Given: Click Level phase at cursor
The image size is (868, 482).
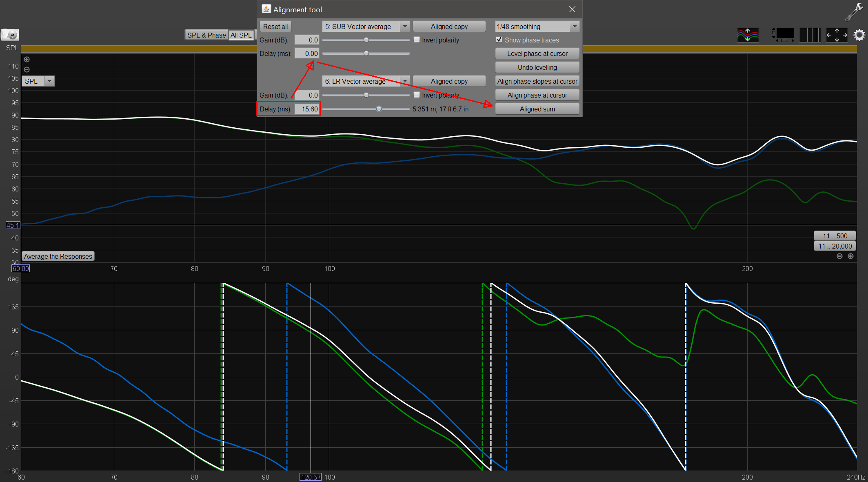Looking at the screenshot, I should click(x=537, y=53).
